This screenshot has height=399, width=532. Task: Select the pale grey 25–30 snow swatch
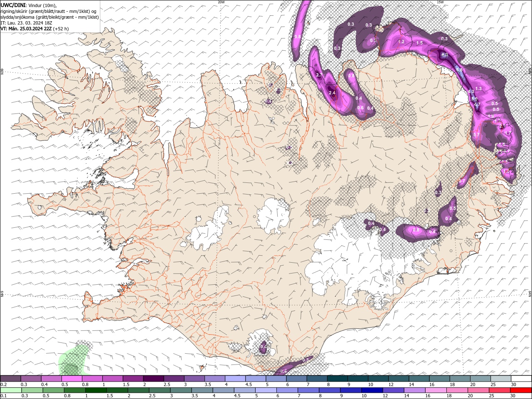[501, 379]
